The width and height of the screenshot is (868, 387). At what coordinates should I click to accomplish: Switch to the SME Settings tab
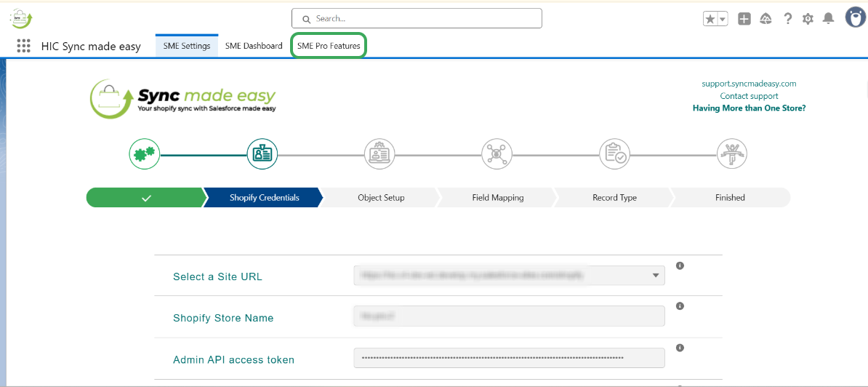tap(187, 46)
